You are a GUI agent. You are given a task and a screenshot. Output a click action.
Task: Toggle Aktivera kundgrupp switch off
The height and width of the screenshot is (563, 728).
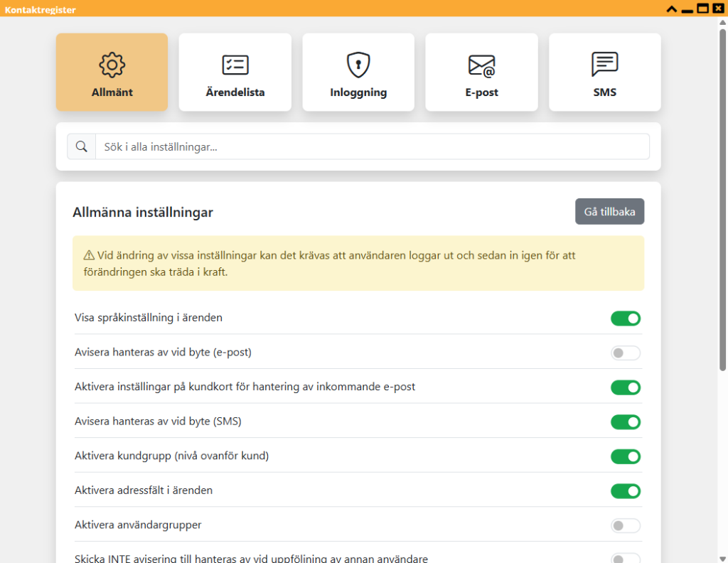(626, 456)
